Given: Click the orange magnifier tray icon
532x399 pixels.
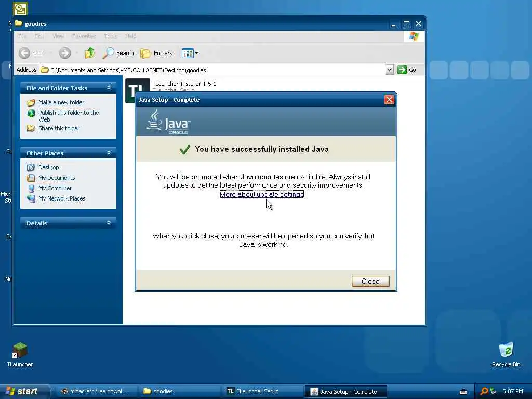Looking at the screenshot, I should click(x=484, y=391).
